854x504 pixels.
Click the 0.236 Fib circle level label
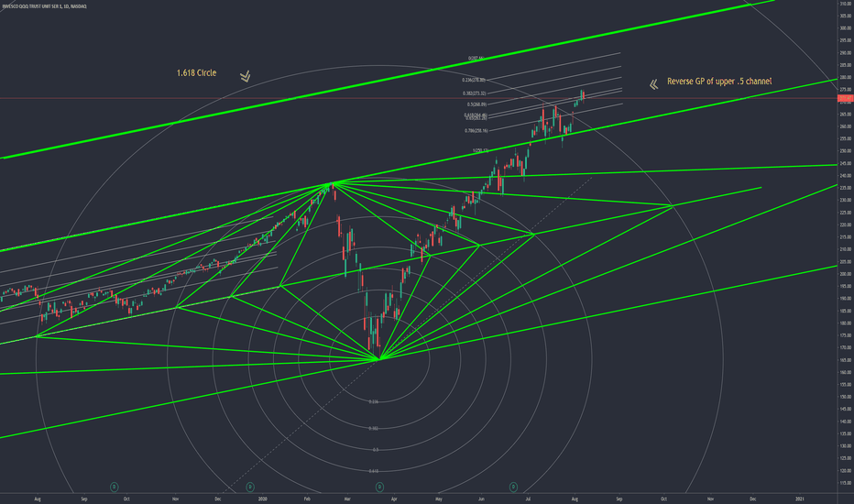(x=373, y=401)
